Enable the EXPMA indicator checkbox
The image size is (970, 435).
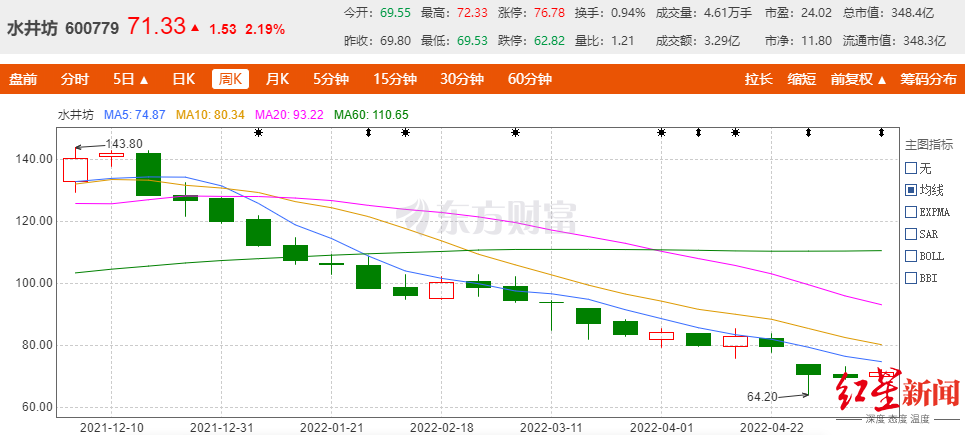pyautogui.click(x=911, y=212)
